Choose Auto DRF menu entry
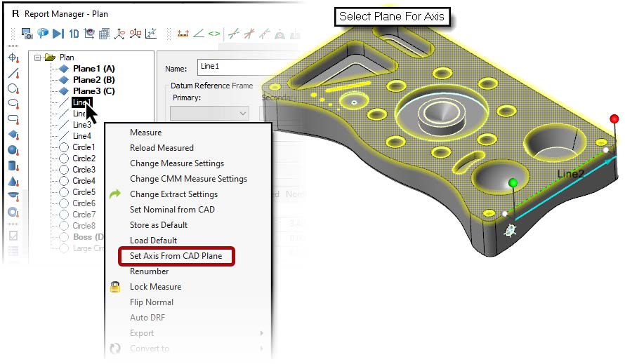 [x=147, y=318]
